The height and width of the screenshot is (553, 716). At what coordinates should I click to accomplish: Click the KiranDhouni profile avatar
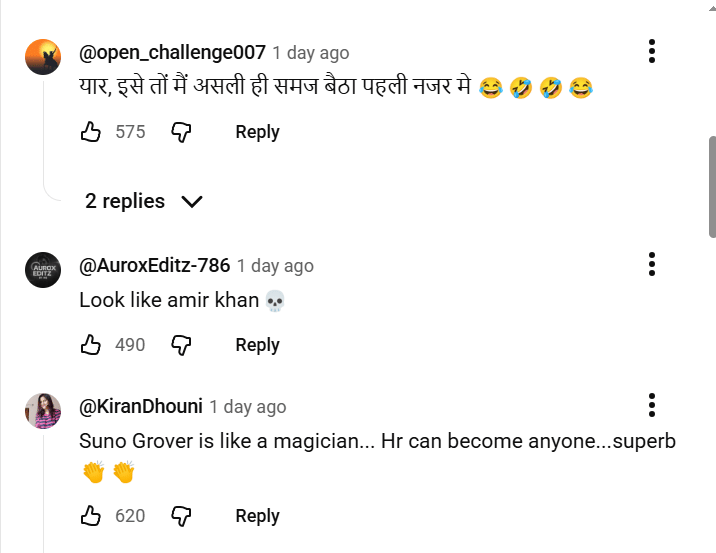coord(43,411)
